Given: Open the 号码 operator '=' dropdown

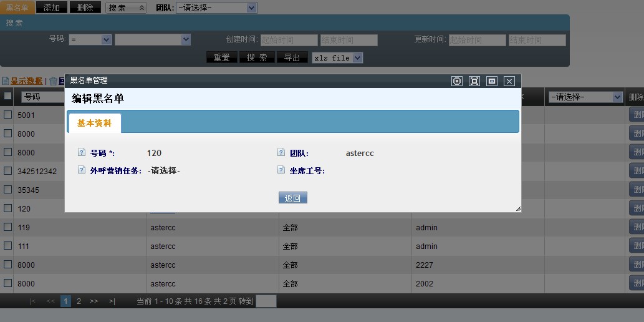Looking at the screenshot, I should click(x=90, y=39).
